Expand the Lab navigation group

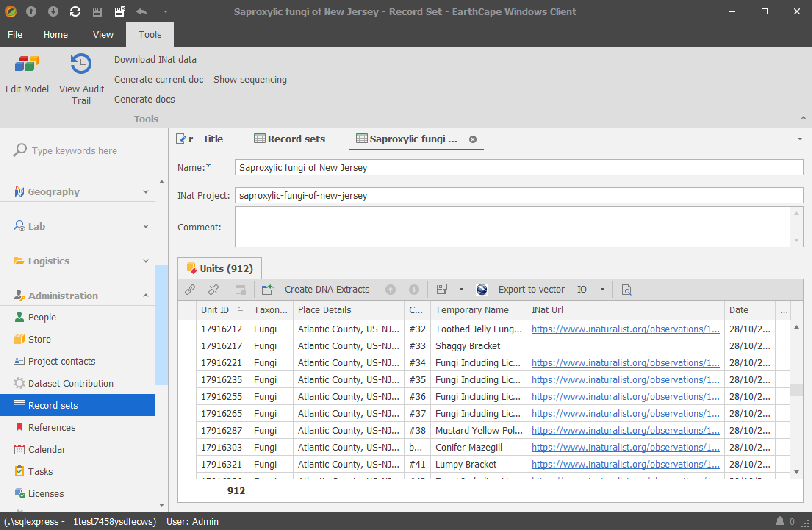[146, 226]
